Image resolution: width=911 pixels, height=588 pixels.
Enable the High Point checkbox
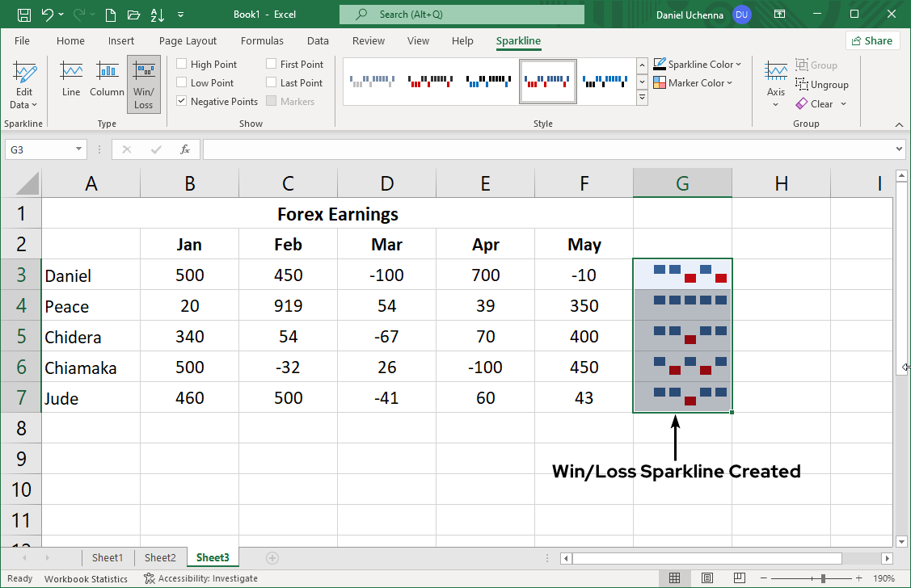(x=181, y=63)
